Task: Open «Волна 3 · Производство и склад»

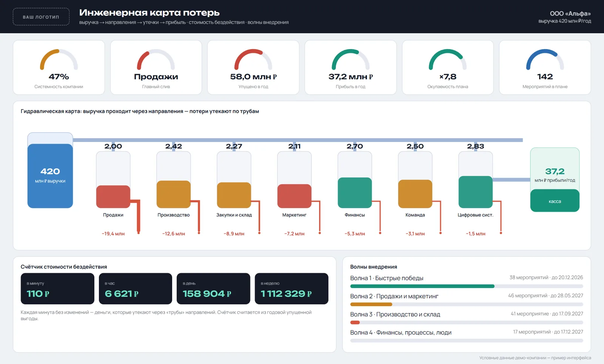Action: tap(395, 315)
